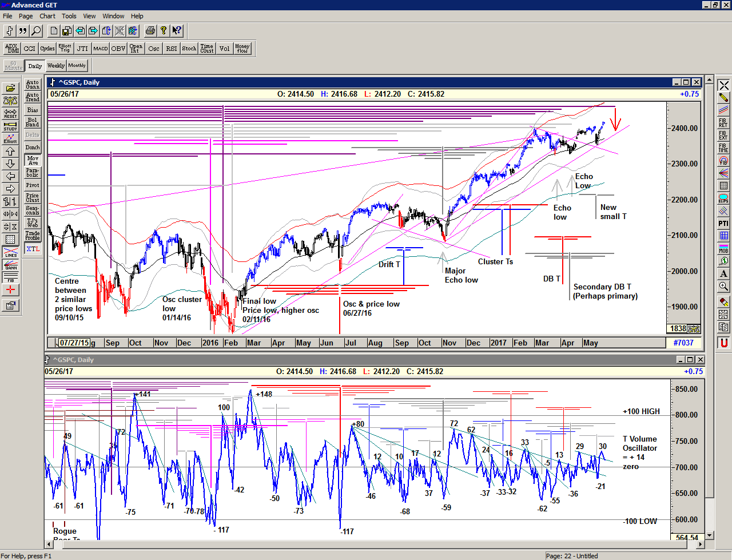The height and width of the screenshot is (560, 732).
Task: Click the RSI indicator button
Action: [x=172, y=49]
